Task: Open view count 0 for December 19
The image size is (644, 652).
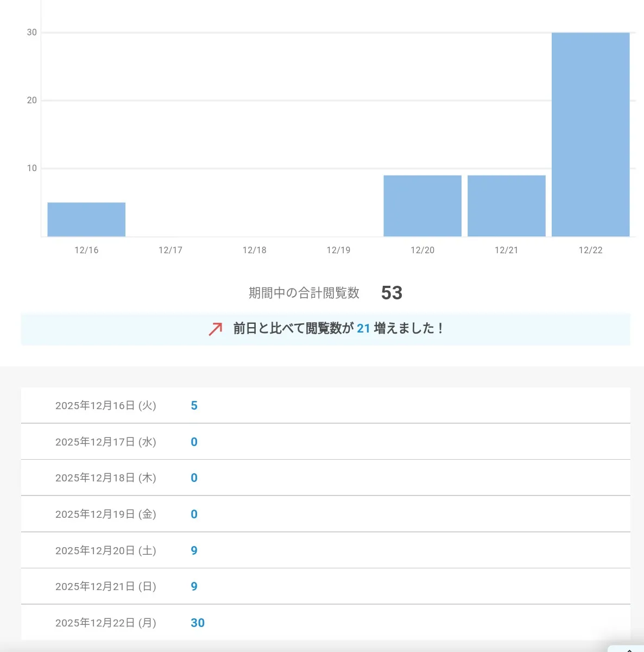Action: [194, 515]
